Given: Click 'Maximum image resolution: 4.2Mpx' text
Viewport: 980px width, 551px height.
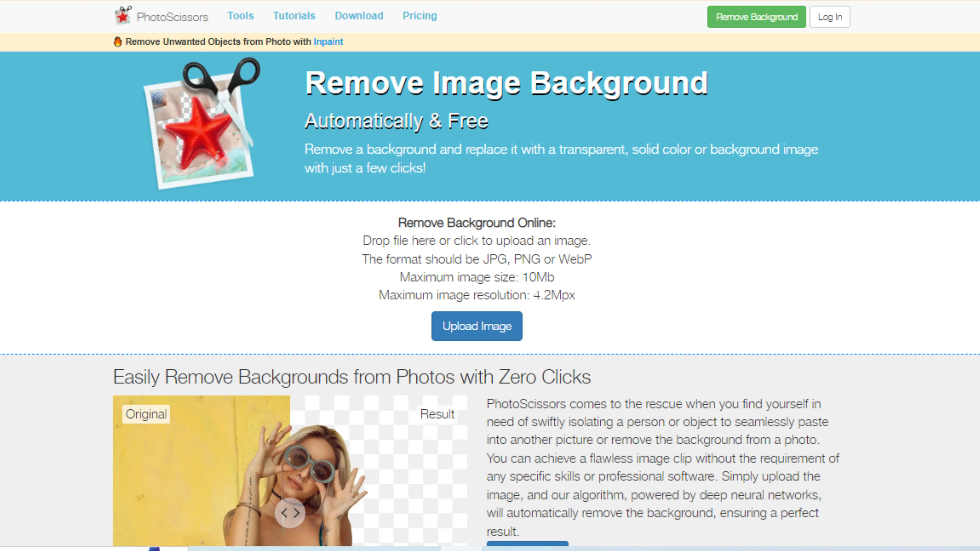Looking at the screenshot, I should click(477, 295).
